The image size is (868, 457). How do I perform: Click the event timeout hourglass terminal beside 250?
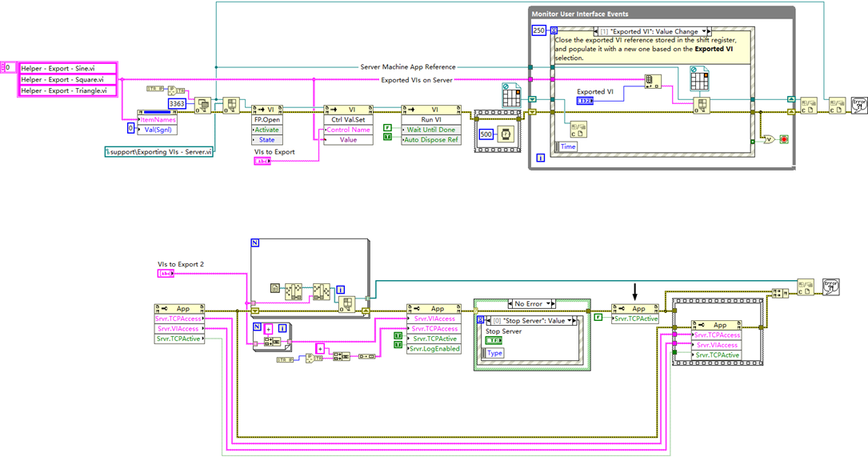554,30
